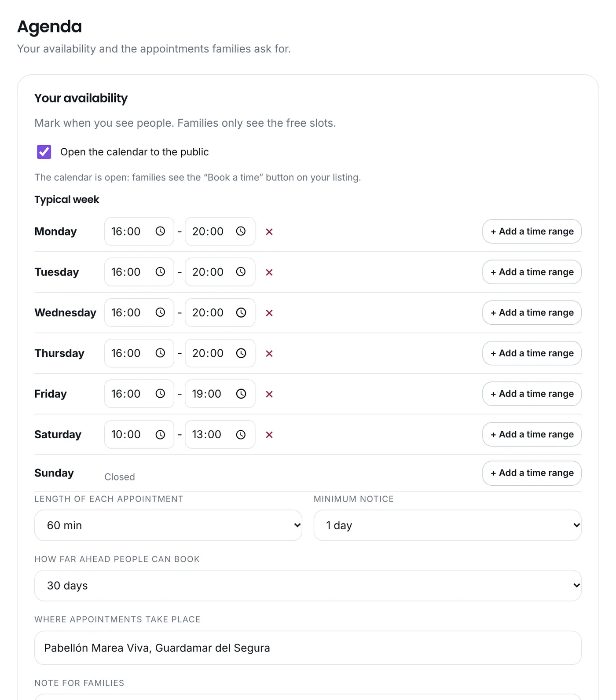Open clock picker for Saturday start time
Screen dimensions: 616x700
(160, 435)
